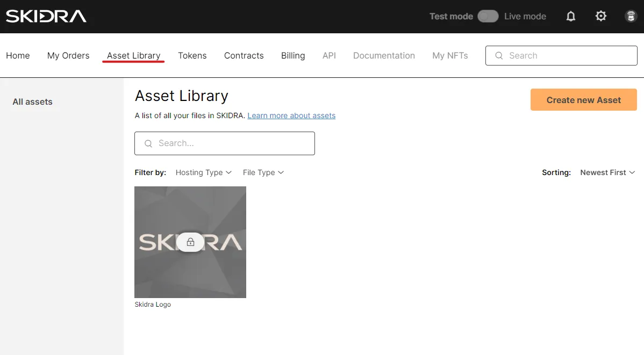
Task: Select All assets in the sidebar
Action: point(32,102)
